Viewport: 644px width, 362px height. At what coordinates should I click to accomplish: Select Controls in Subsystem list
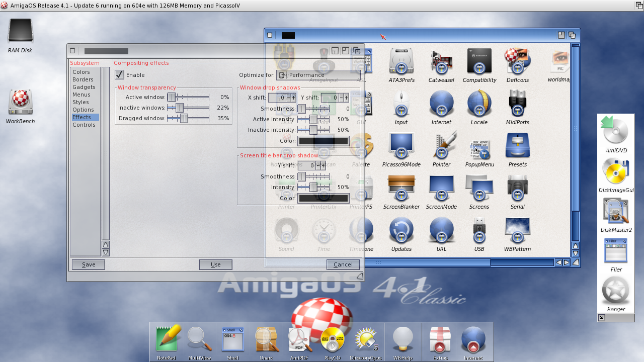[x=85, y=125]
